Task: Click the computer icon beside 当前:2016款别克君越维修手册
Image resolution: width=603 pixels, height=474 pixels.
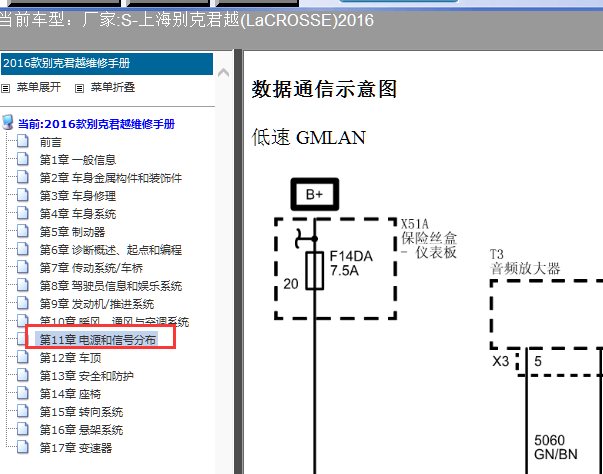Action: tap(8, 123)
